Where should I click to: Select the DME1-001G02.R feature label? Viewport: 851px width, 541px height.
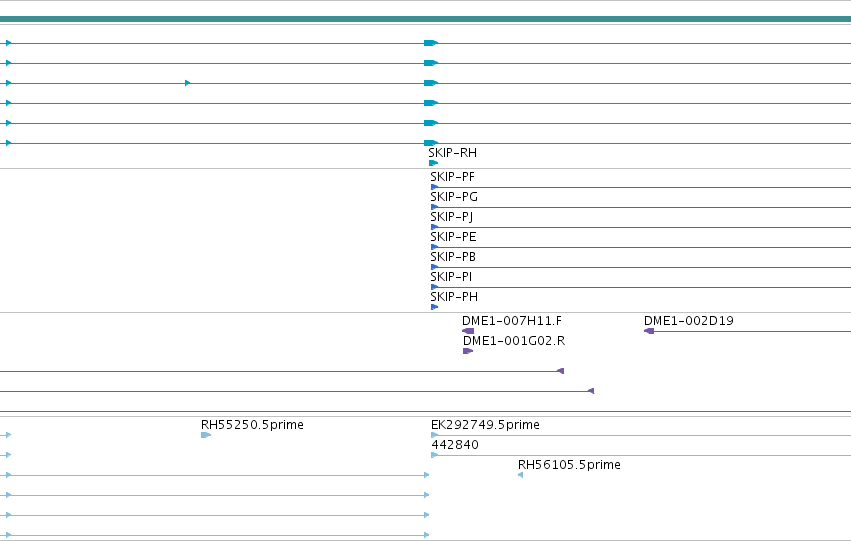click(x=514, y=341)
